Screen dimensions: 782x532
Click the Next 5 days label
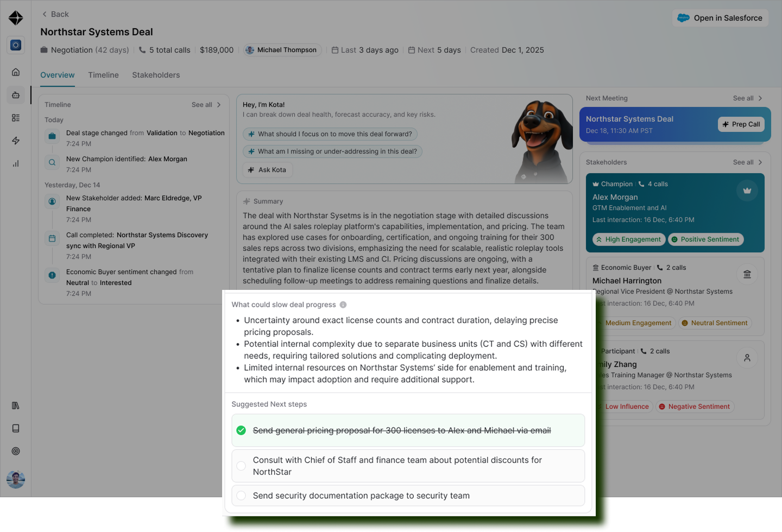point(434,50)
